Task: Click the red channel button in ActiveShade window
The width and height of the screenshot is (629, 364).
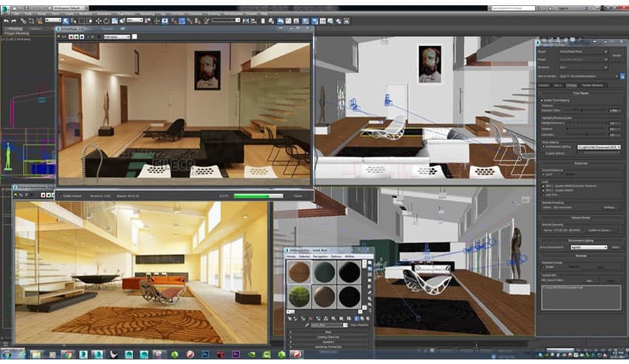Action: [71, 37]
